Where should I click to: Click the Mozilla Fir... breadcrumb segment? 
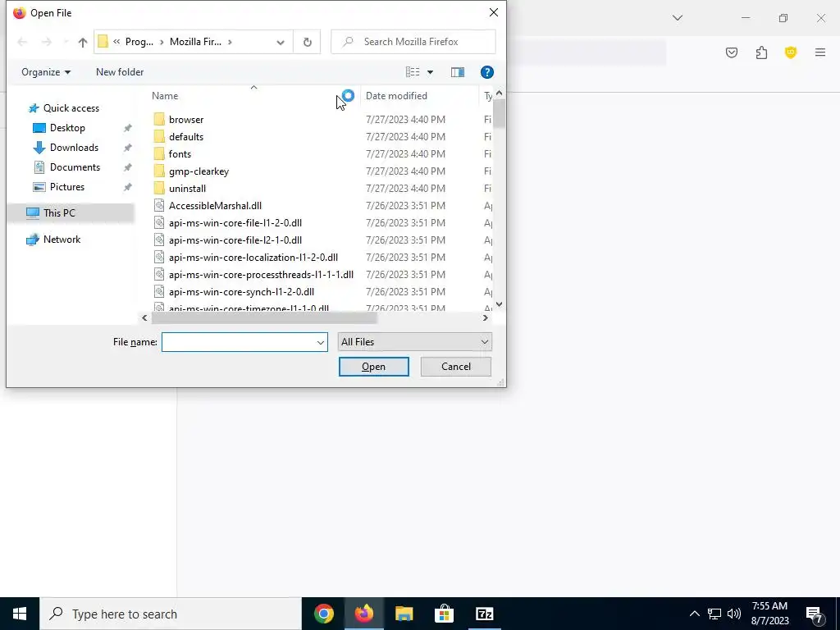pos(195,42)
